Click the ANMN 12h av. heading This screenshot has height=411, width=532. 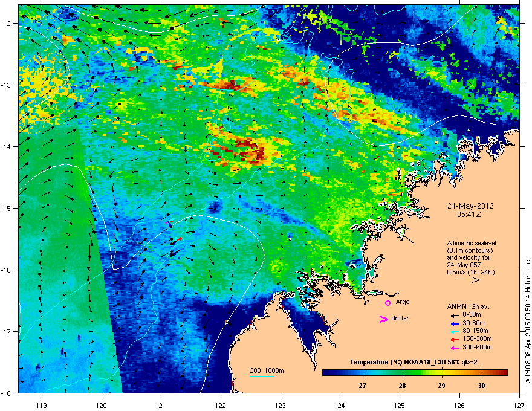pos(468,306)
